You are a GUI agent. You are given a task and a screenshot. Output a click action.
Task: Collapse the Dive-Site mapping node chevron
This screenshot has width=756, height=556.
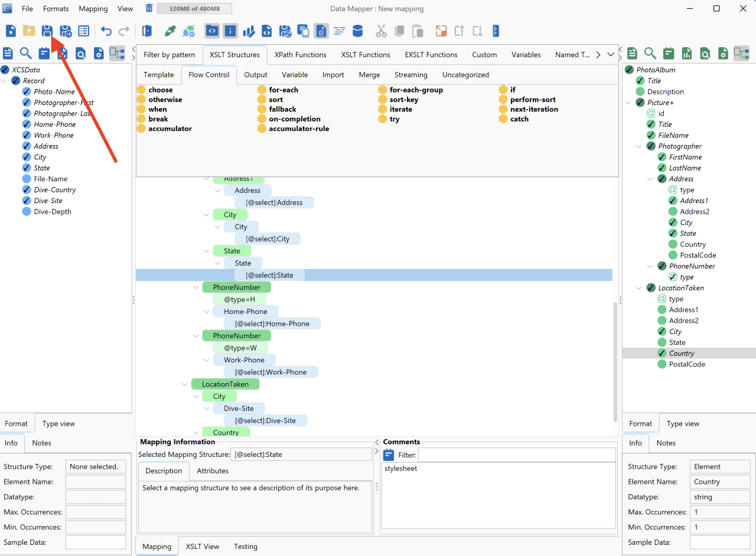click(x=207, y=408)
